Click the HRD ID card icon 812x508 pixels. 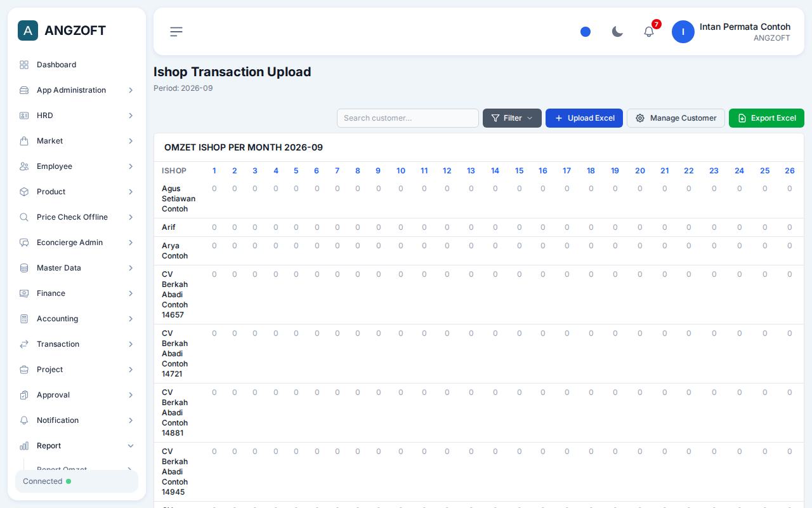click(24, 116)
